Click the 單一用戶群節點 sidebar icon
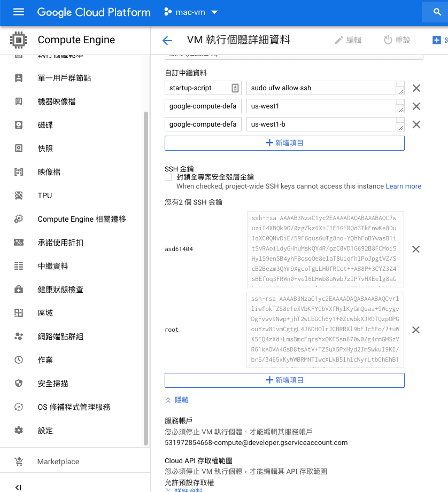The width and height of the screenshot is (448, 492). click(19, 78)
